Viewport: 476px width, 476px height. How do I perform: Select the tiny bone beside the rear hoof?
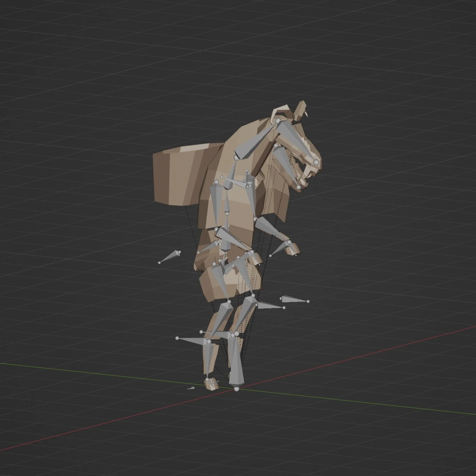191,388
